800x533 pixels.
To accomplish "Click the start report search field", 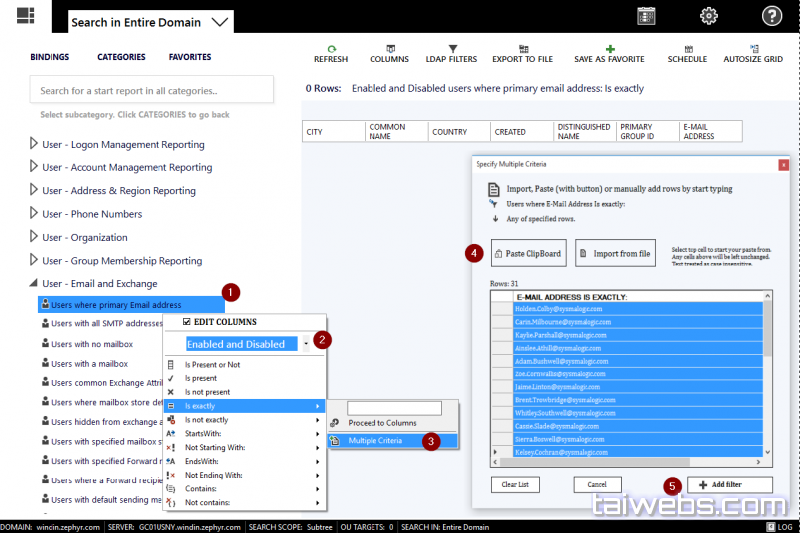I will click(151, 90).
